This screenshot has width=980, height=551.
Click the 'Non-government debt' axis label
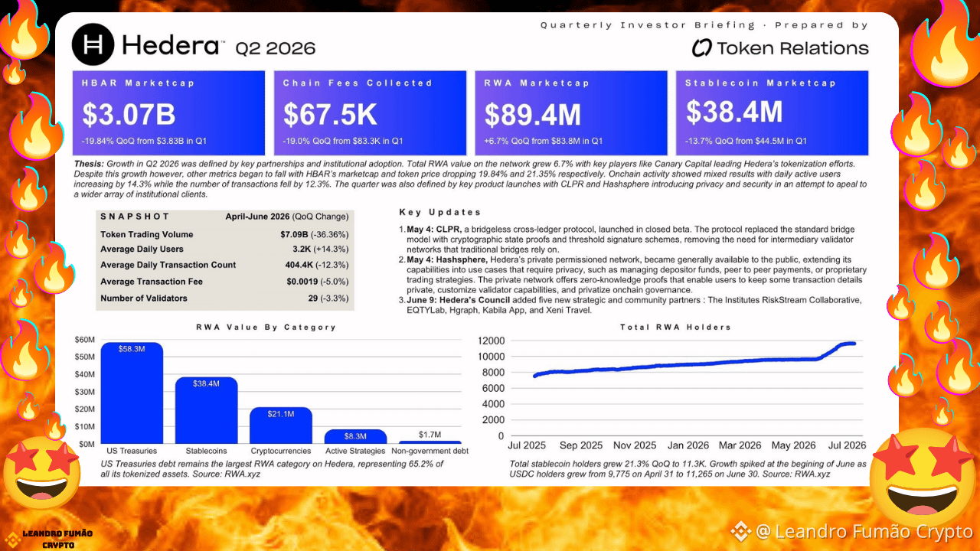click(430, 451)
